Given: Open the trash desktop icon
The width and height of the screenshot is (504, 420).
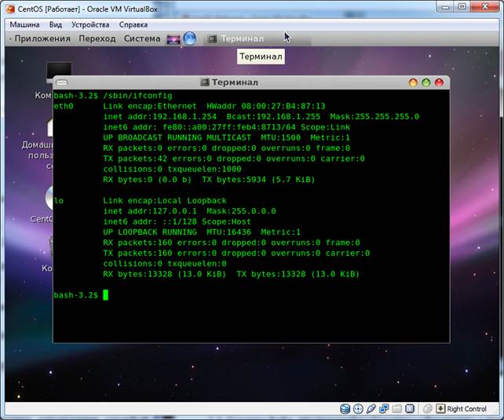Looking at the screenshot, I should tap(51, 245).
